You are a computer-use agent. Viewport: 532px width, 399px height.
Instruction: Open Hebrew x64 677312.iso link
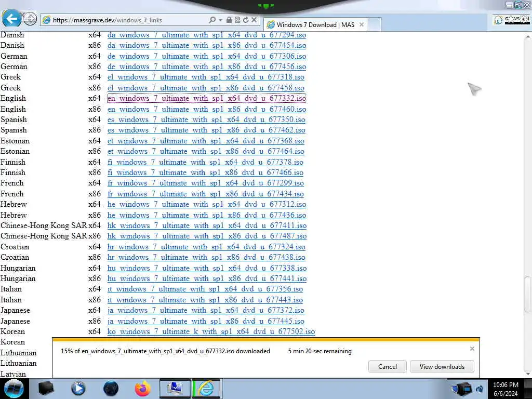coord(207,205)
